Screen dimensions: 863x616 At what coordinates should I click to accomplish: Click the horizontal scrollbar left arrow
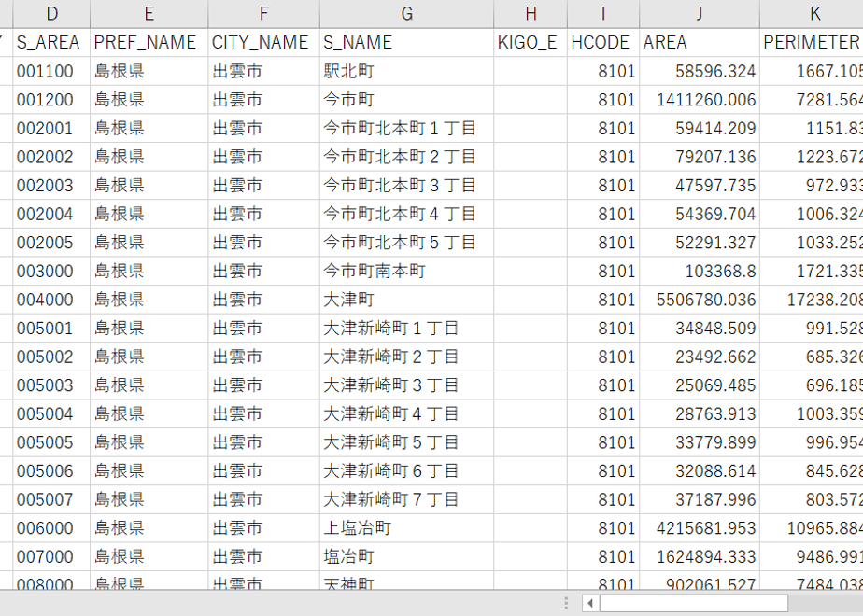pyautogui.click(x=590, y=603)
